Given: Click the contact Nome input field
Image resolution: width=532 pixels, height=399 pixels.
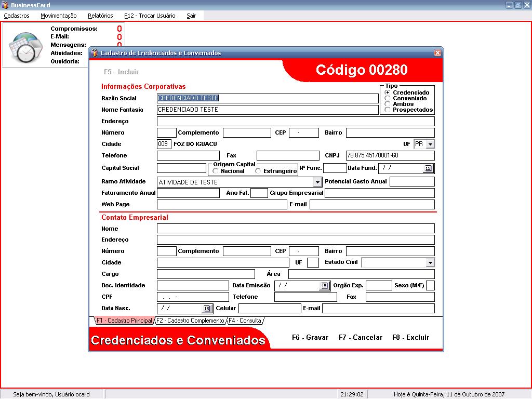Looking at the screenshot, I should (296, 229).
